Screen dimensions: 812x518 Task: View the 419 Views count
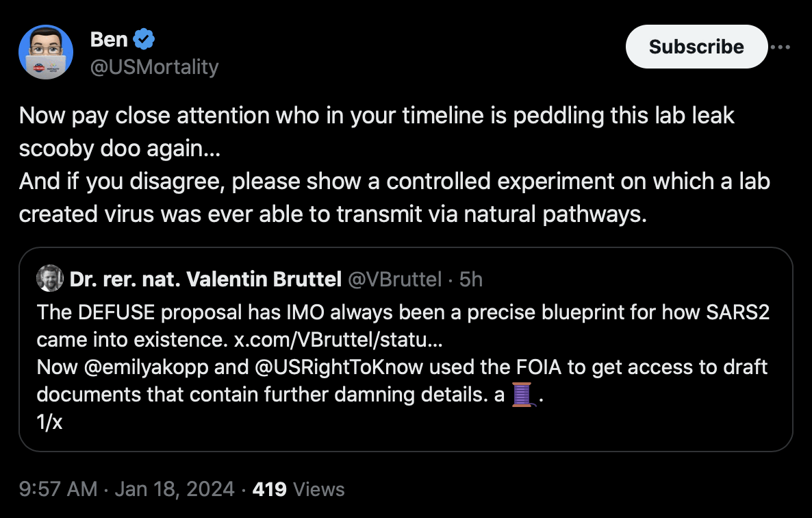point(298,489)
